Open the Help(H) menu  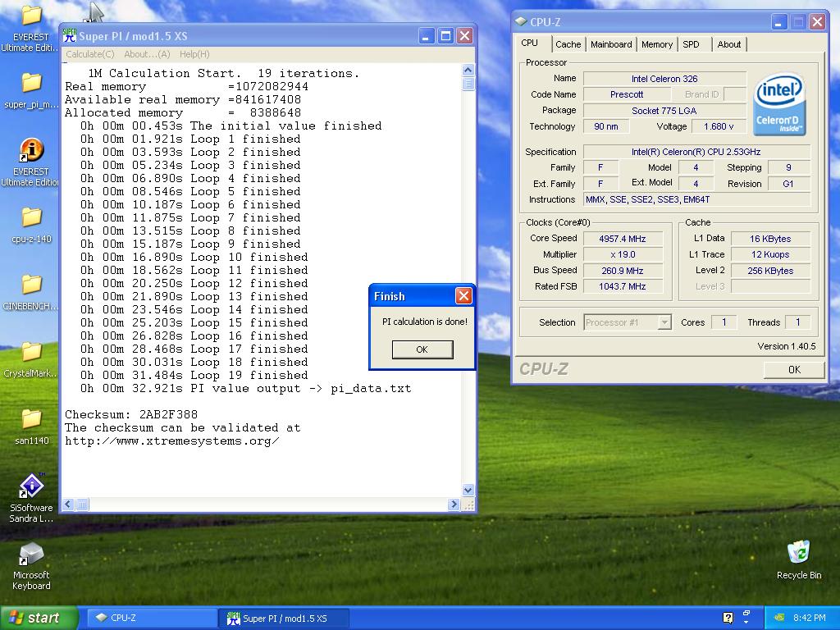click(x=194, y=54)
